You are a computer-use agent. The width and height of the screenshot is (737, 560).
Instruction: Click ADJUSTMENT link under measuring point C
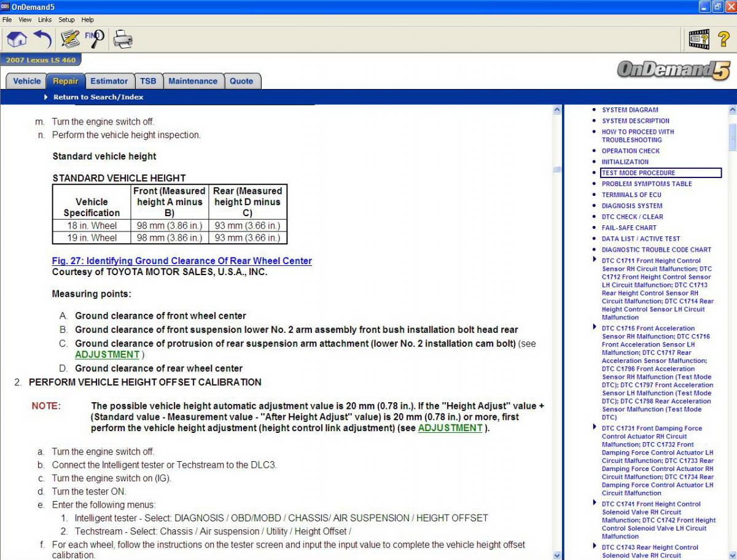click(x=107, y=354)
